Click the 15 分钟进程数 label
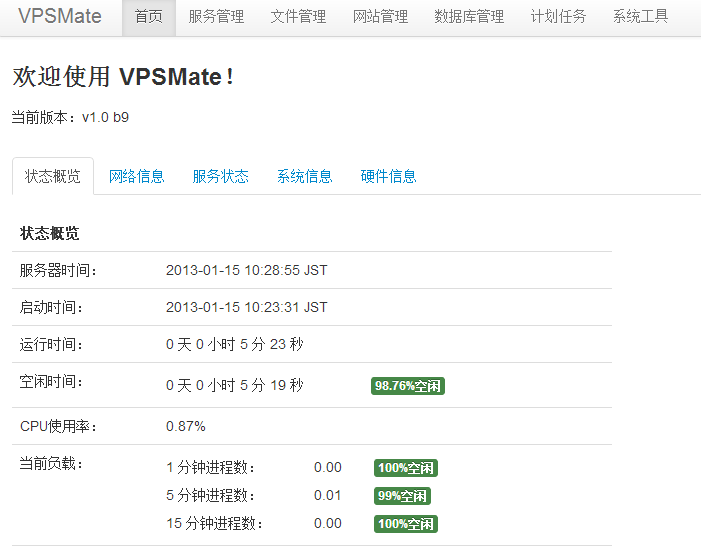This screenshot has height=555, width=701. point(214,523)
